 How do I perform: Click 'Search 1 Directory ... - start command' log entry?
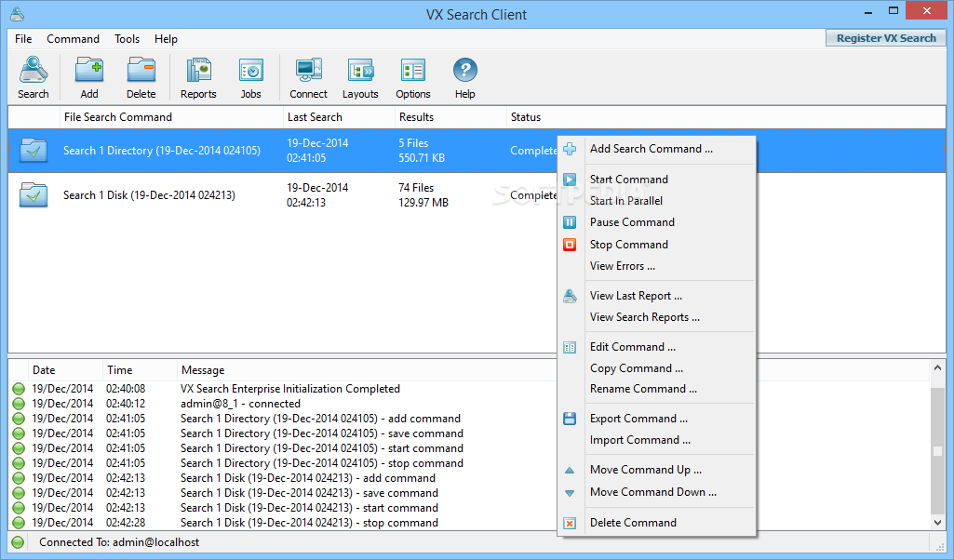tap(322, 448)
